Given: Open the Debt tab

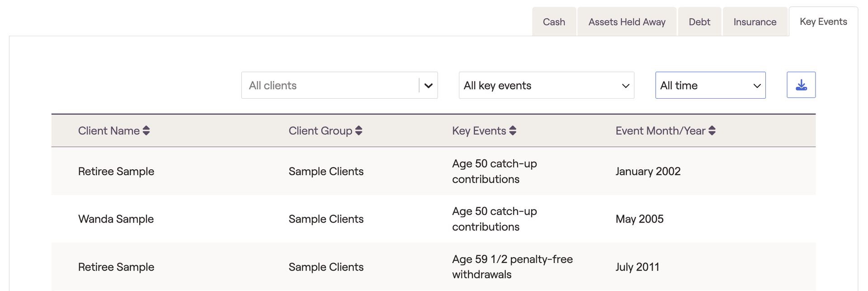Looking at the screenshot, I should pyautogui.click(x=699, y=22).
